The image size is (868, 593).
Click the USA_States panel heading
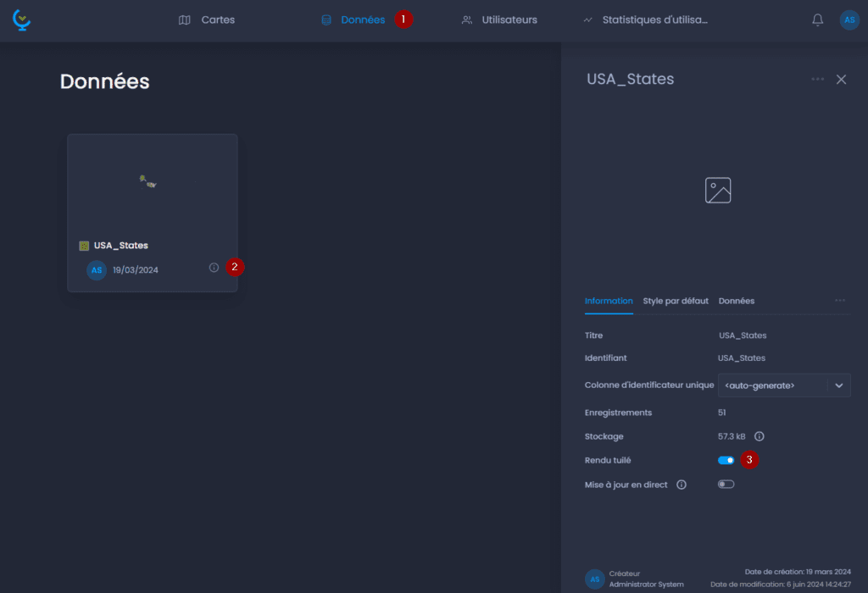[x=630, y=79]
